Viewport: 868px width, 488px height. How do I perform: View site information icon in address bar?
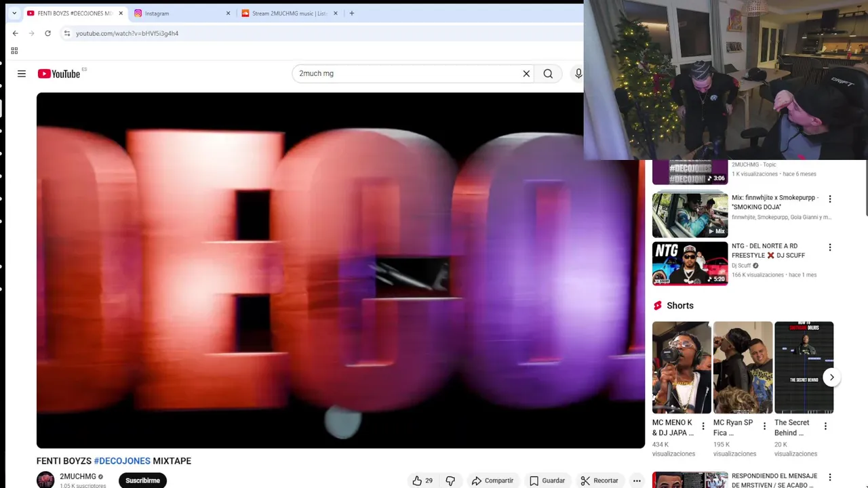(x=66, y=33)
